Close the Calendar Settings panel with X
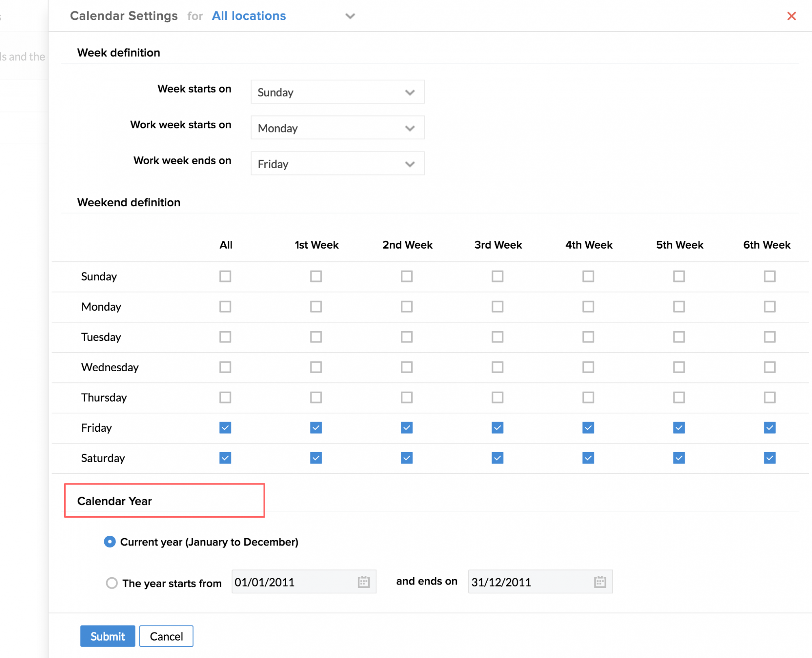The height and width of the screenshot is (658, 812). [791, 16]
